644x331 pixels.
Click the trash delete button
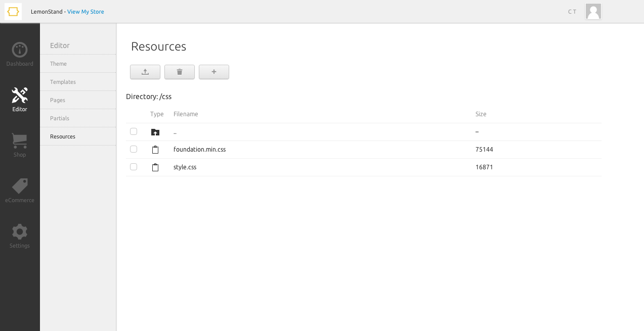[180, 72]
